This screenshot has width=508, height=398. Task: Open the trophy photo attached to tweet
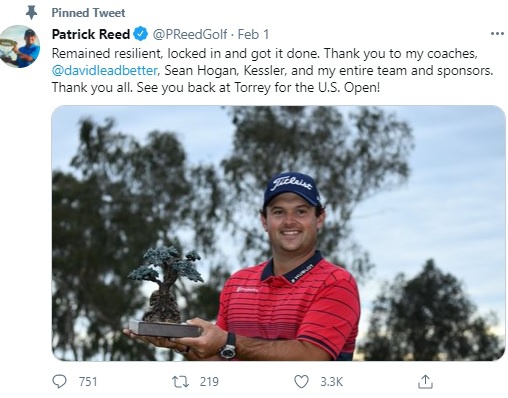[x=278, y=233]
